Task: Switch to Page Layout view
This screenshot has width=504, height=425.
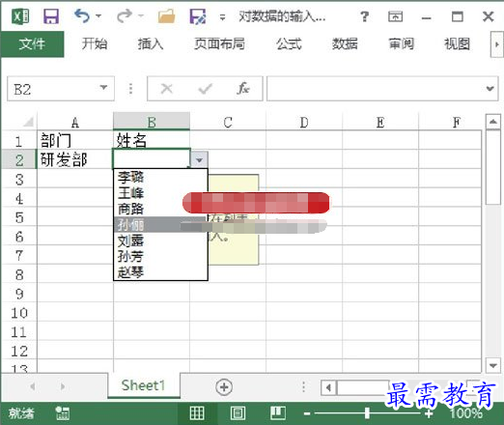Action: (x=238, y=413)
